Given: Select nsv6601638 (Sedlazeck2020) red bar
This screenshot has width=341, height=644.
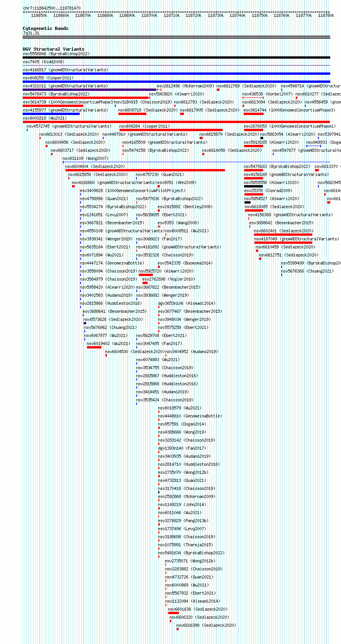Looking at the screenshot, I should [174, 613].
